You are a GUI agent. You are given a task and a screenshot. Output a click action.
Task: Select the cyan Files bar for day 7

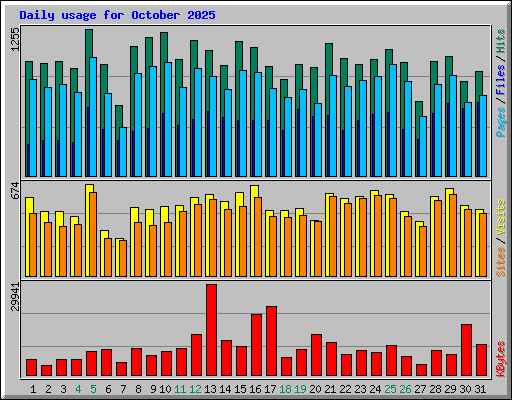(x=123, y=152)
